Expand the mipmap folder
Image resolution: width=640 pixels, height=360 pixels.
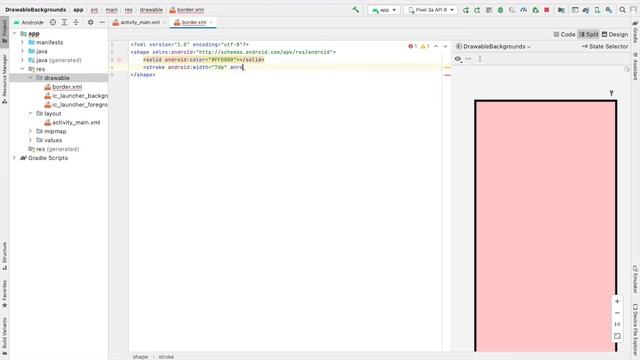(x=31, y=131)
